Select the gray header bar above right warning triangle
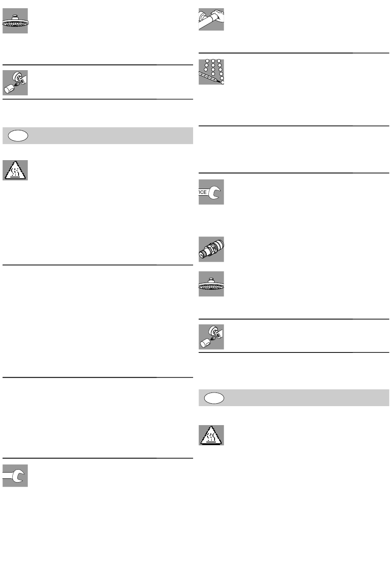Image resolution: width=392 pixels, height=577 pixels. click(294, 398)
